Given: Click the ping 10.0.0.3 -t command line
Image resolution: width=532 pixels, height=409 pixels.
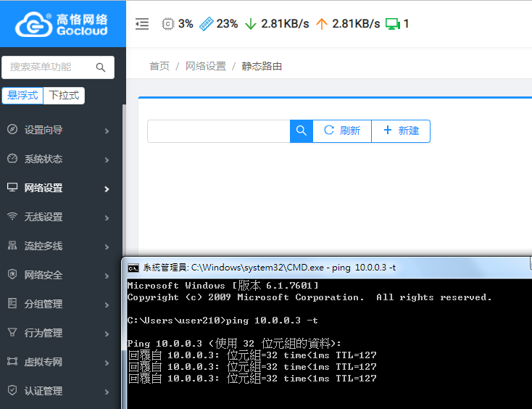Looking at the screenshot, I should pos(223,321).
